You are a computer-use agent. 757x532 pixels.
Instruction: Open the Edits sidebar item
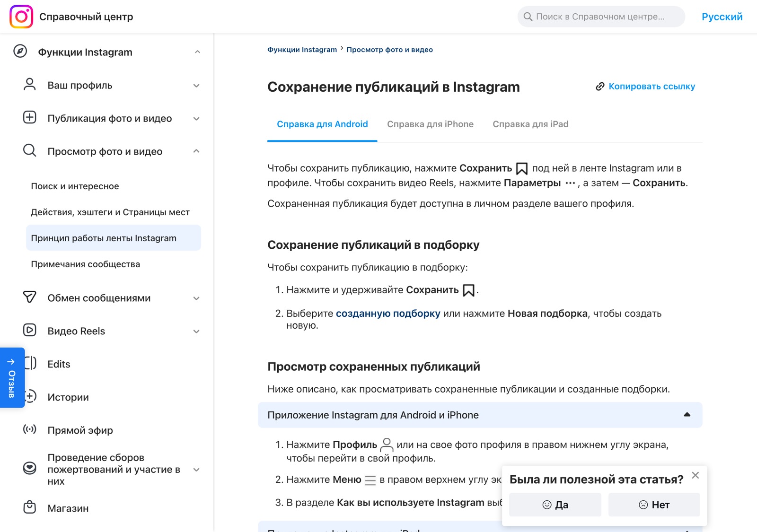coord(59,364)
